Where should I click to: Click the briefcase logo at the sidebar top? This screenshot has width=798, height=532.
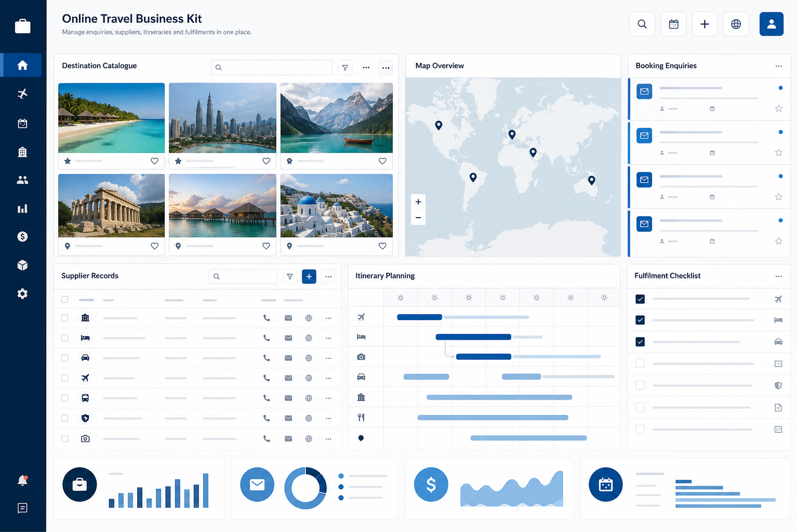click(22, 25)
